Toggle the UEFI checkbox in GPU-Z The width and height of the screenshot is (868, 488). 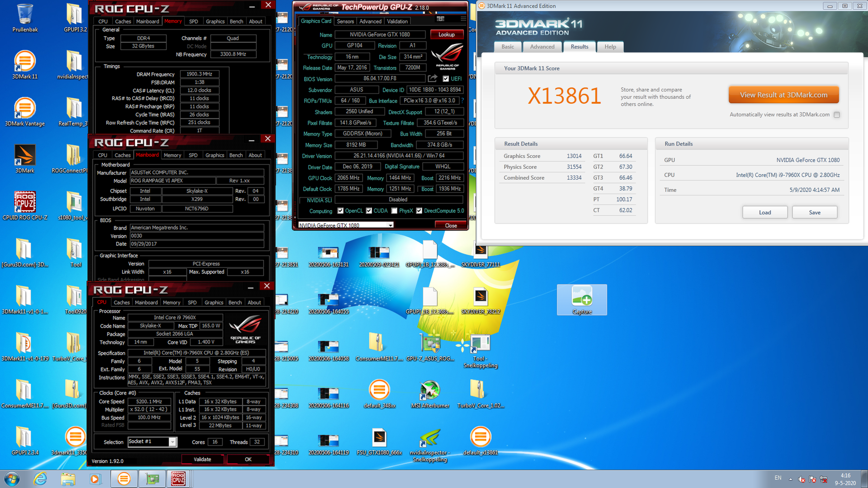(x=446, y=79)
